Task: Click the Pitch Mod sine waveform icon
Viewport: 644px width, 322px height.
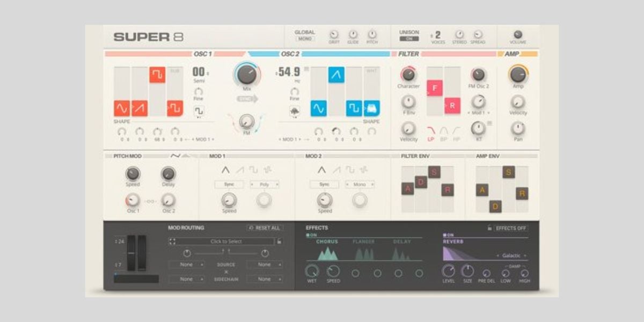Action: coord(175,156)
